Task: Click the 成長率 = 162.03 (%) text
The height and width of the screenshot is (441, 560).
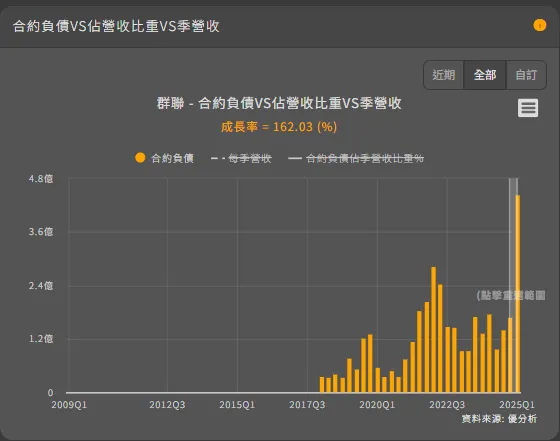Action: click(x=279, y=127)
